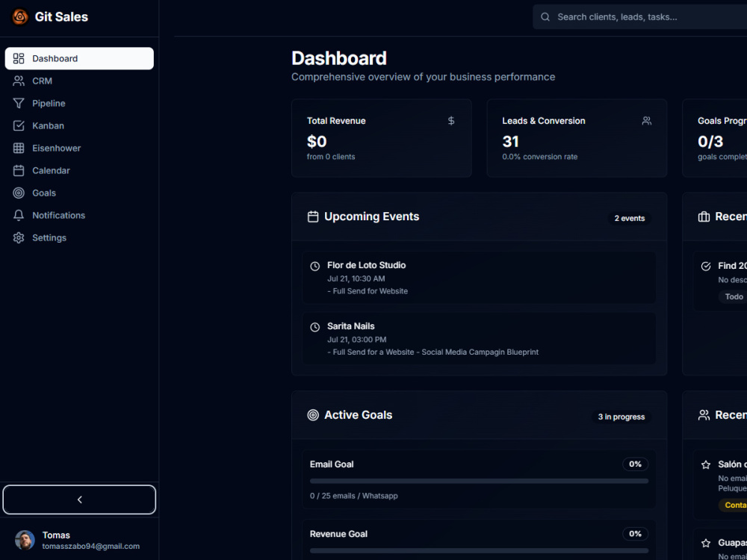Click the briefcase icon in the right panel header

pos(704,217)
